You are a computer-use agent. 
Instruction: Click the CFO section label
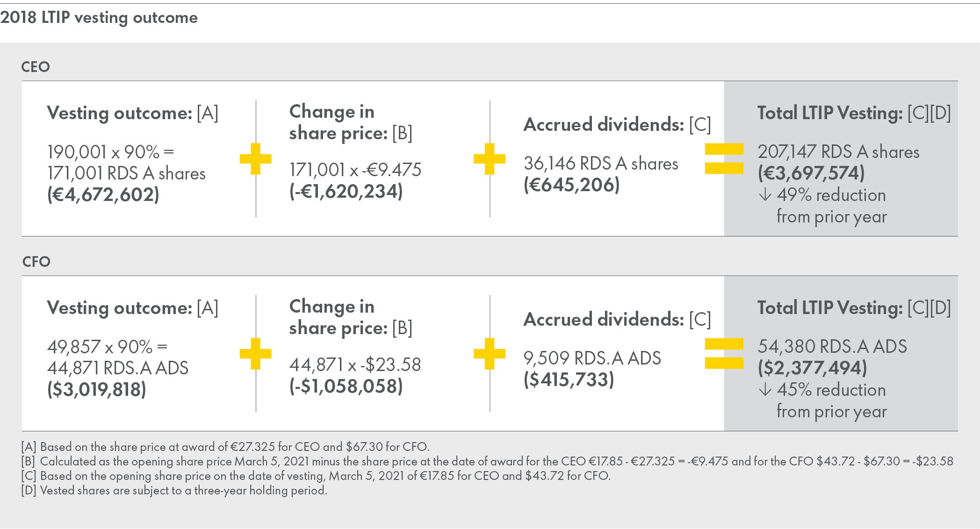coord(36,262)
